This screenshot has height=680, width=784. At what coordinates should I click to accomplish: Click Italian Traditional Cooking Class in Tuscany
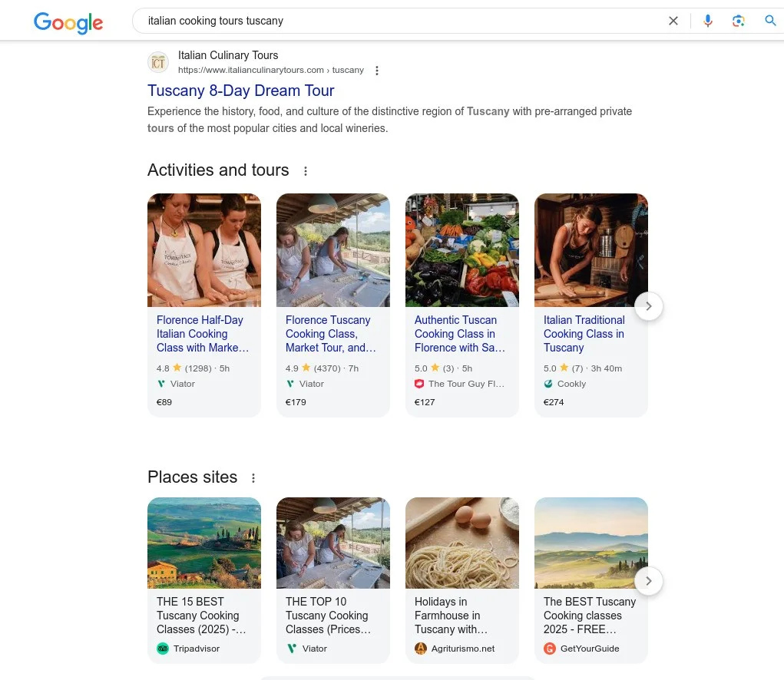click(x=584, y=334)
